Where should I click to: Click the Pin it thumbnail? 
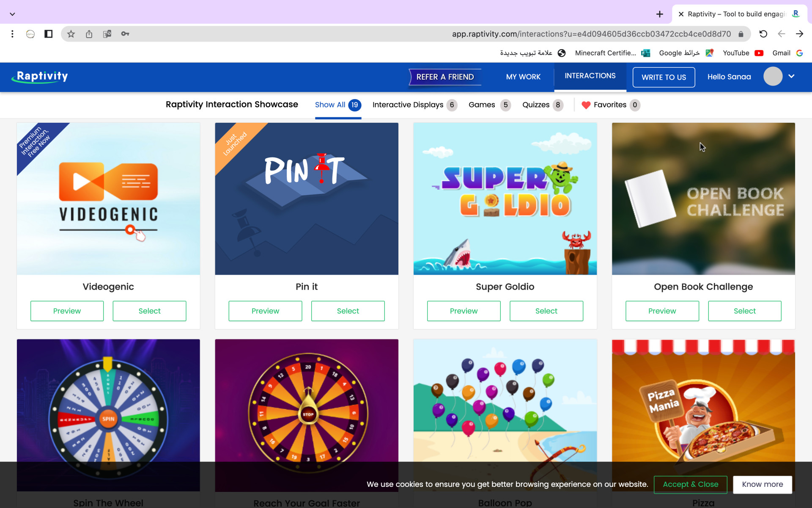[307, 199]
